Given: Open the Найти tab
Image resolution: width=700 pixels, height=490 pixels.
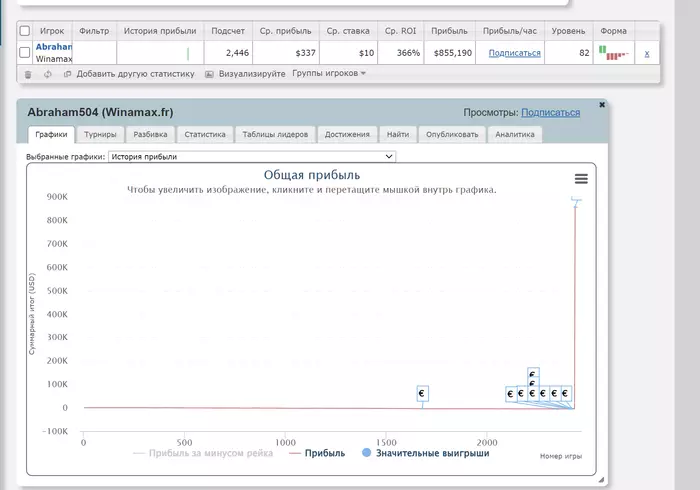Looking at the screenshot, I should tap(398, 134).
